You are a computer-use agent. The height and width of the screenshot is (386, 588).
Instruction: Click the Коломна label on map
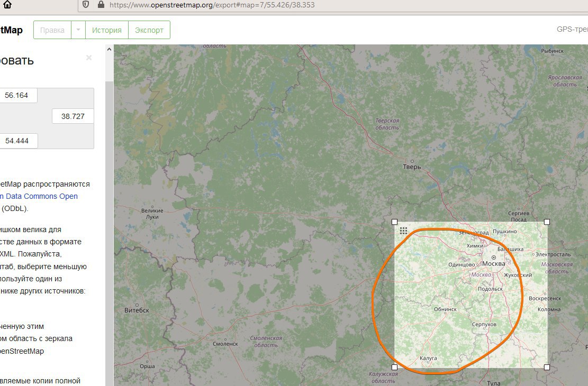point(549,309)
